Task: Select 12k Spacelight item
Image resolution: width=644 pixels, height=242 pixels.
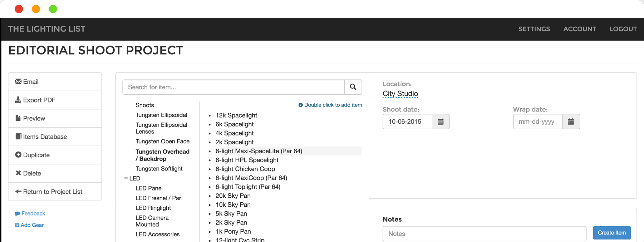Action: pos(236,115)
